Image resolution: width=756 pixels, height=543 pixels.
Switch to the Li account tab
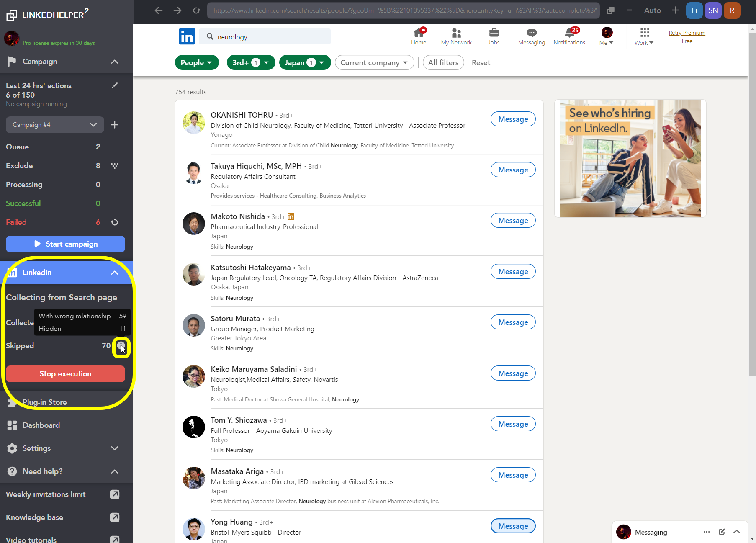click(x=694, y=10)
